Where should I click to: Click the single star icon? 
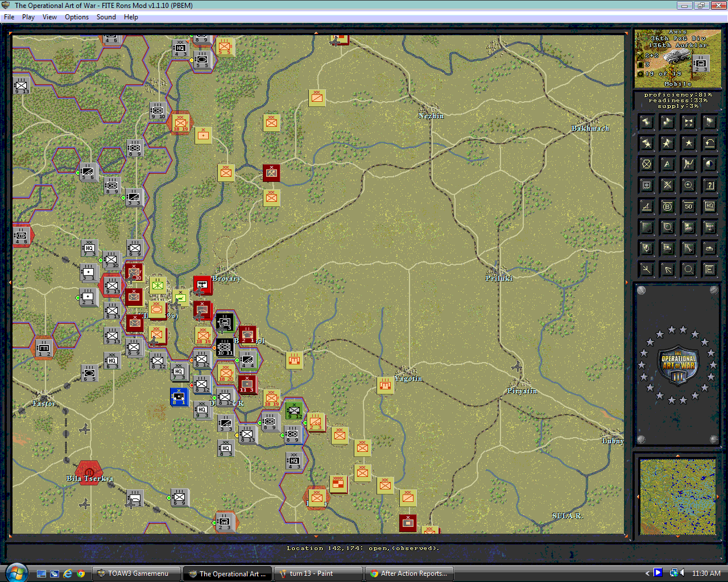688,143
